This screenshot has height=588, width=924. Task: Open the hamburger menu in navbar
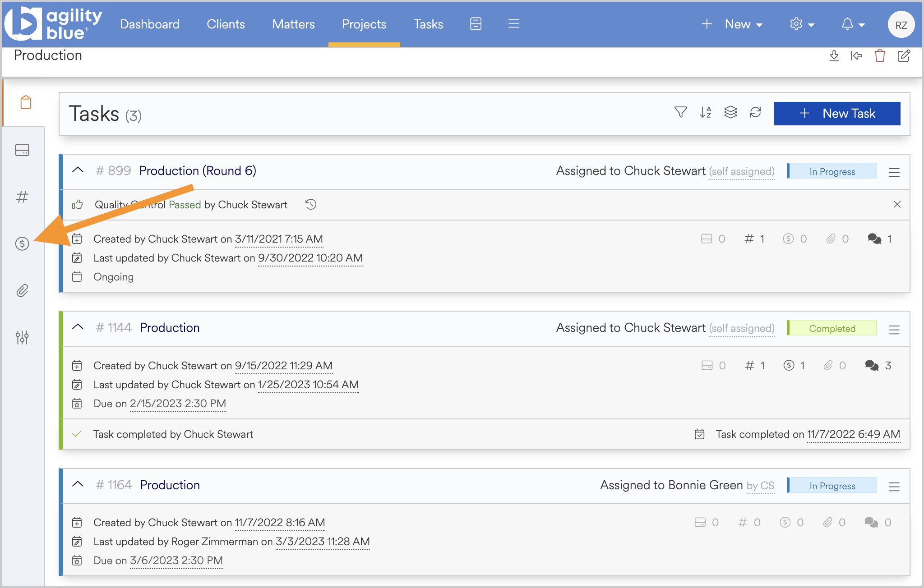coord(514,23)
